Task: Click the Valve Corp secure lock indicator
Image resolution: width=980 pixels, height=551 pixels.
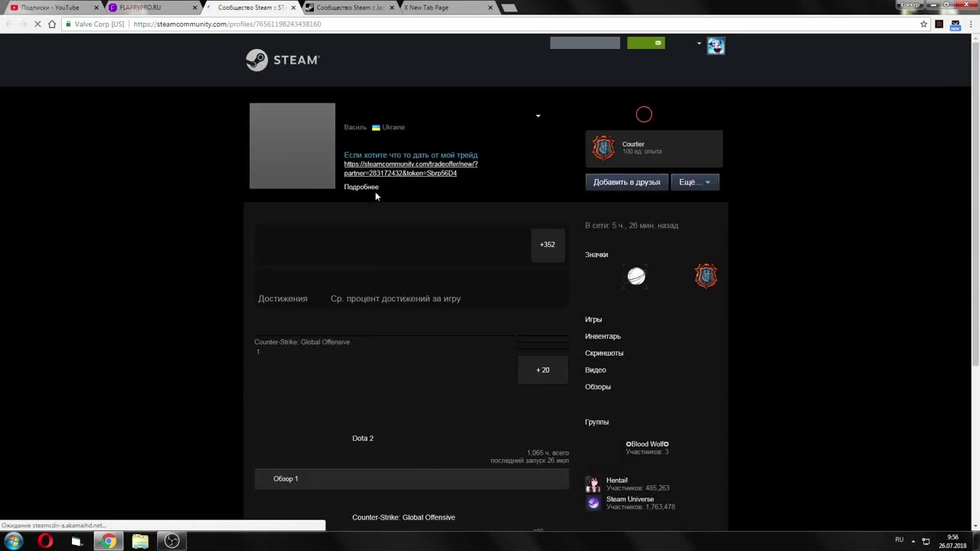Action: tap(95, 24)
